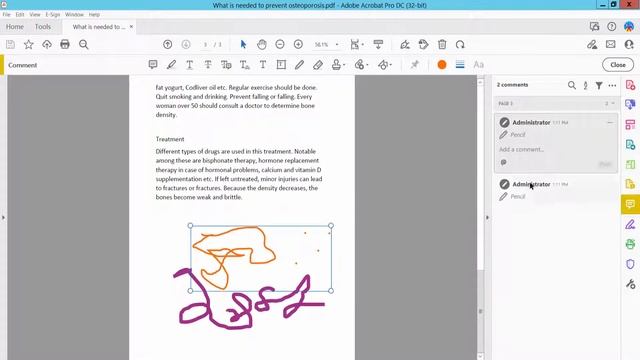Select the Text box tool

pyautogui.click(x=281, y=64)
